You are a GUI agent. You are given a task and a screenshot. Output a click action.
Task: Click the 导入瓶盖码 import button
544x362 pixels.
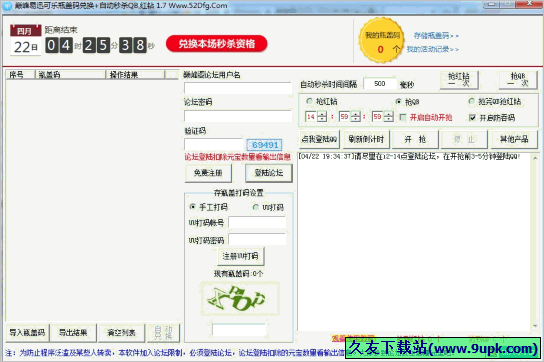[x=27, y=332]
